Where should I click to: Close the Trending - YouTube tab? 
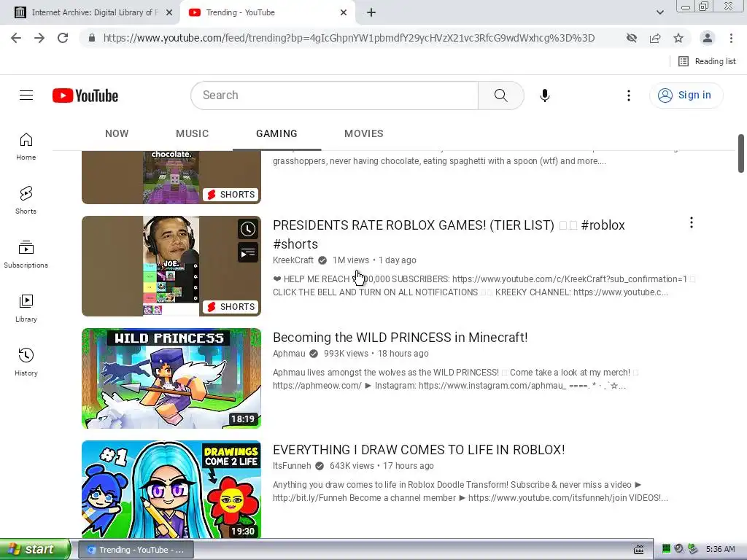344,12
